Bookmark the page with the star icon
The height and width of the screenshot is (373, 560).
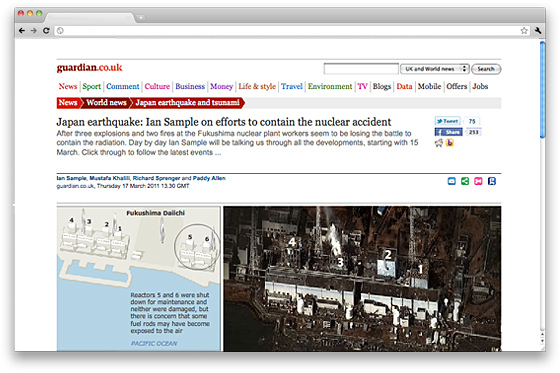pos(524,31)
